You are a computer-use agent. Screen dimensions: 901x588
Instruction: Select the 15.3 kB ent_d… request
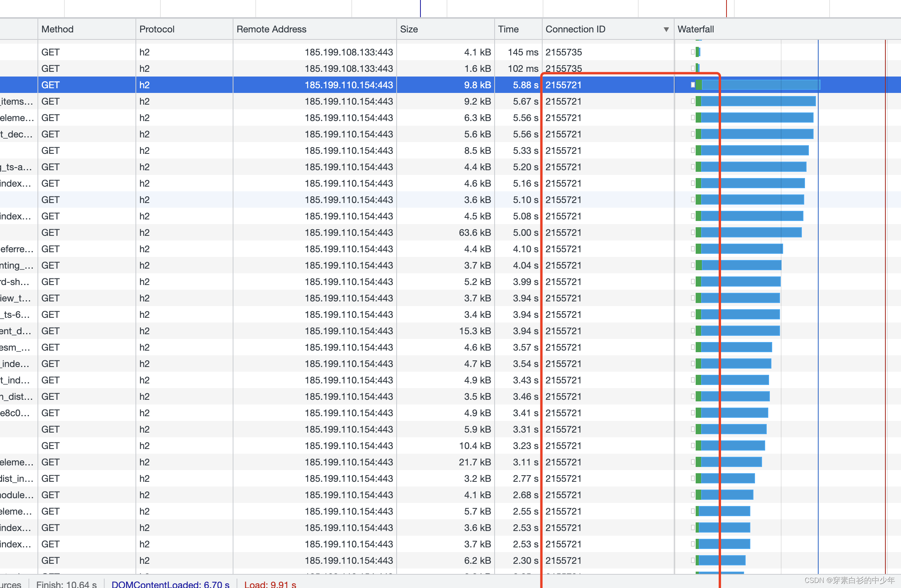(16, 331)
